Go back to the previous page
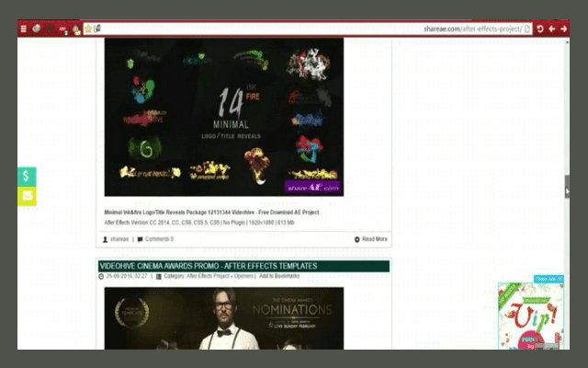588x368 pixels. click(552, 29)
